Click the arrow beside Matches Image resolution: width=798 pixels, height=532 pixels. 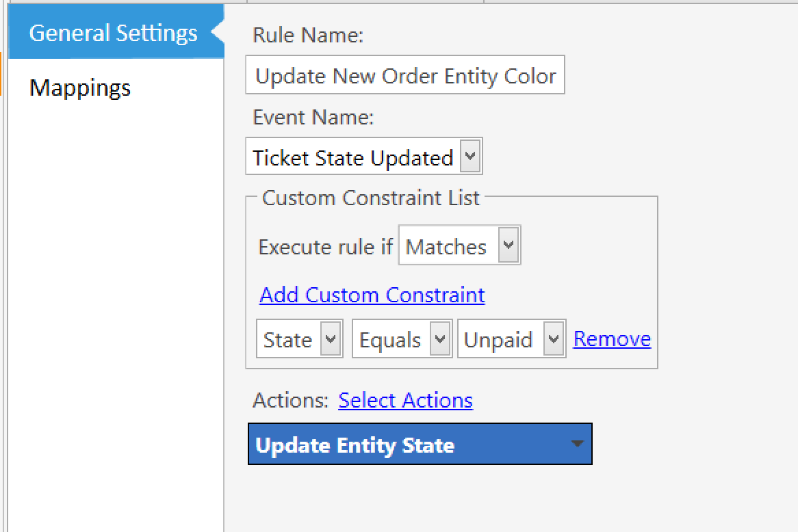coord(509,245)
